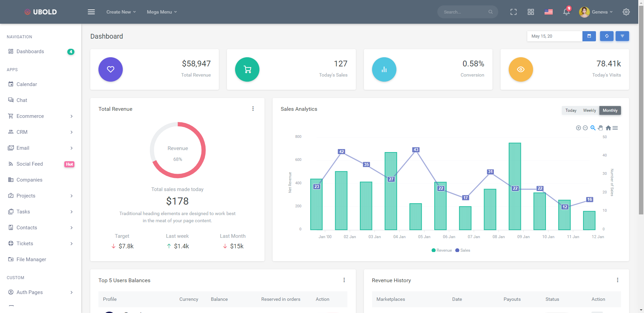Image resolution: width=644 pixels, height=313 pixels.
Task: Zoom in on the Sales Analytics chart
Action: point(578,128)
